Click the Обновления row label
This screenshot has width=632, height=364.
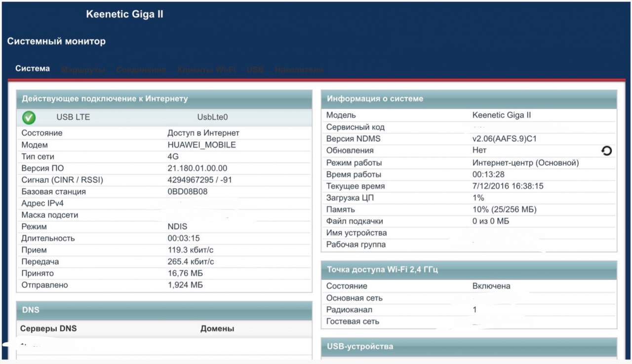point(350,151)
